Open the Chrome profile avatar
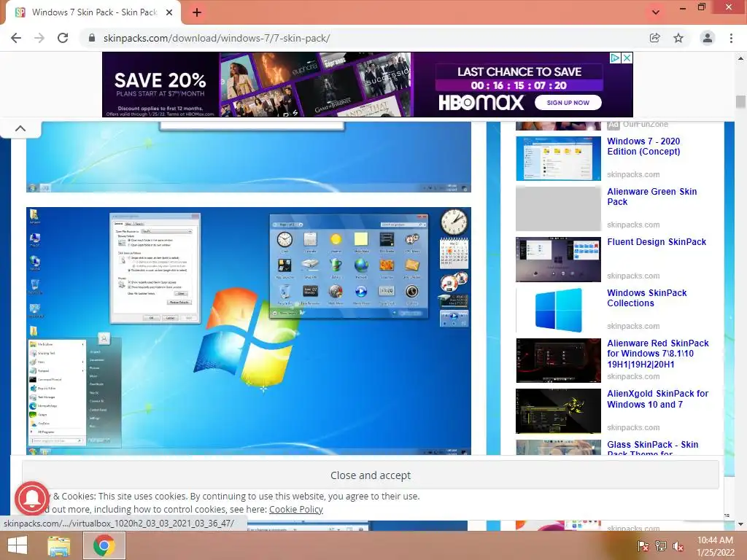This screenshot has width=747, height=560. [x=708, y=38]
